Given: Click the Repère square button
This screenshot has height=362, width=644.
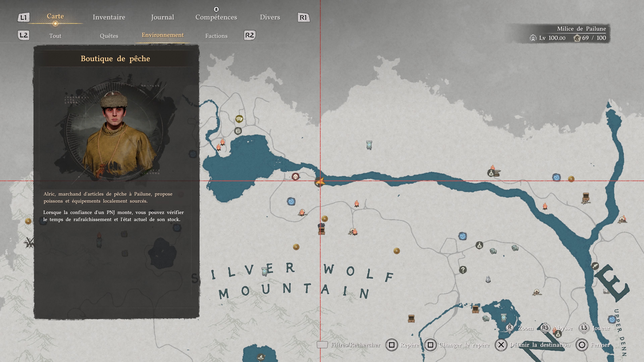Looking at the screenshot, I should [x=392, y=345].
